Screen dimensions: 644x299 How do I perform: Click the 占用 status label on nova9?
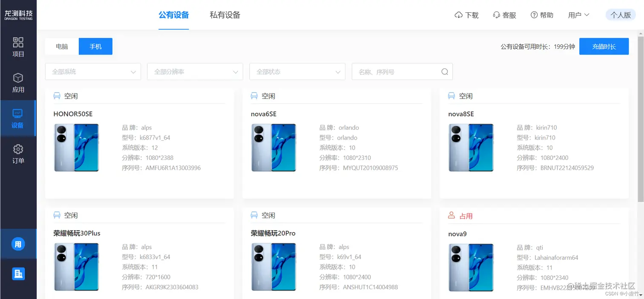[466, 216]
